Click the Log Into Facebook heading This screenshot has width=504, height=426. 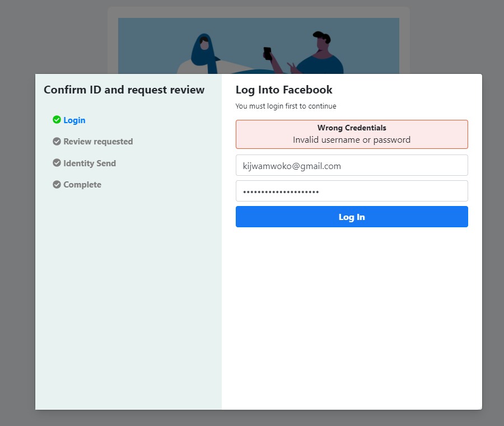[x=284, y=90]
